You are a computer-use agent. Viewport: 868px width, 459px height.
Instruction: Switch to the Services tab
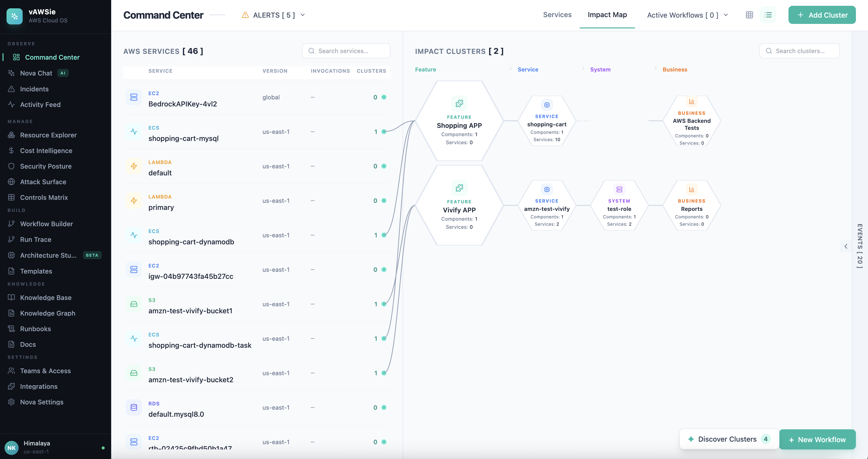pyautogui.click(x=557, y=15)
